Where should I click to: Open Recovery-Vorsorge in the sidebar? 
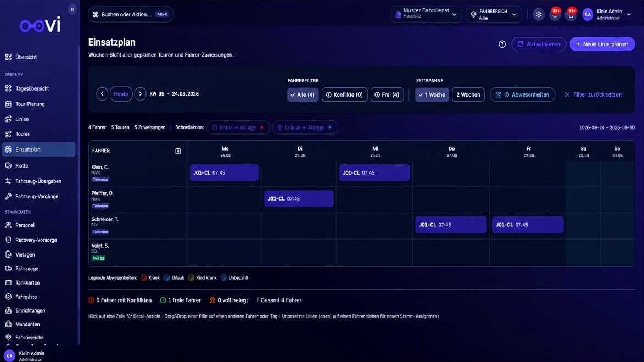point(38,240)
